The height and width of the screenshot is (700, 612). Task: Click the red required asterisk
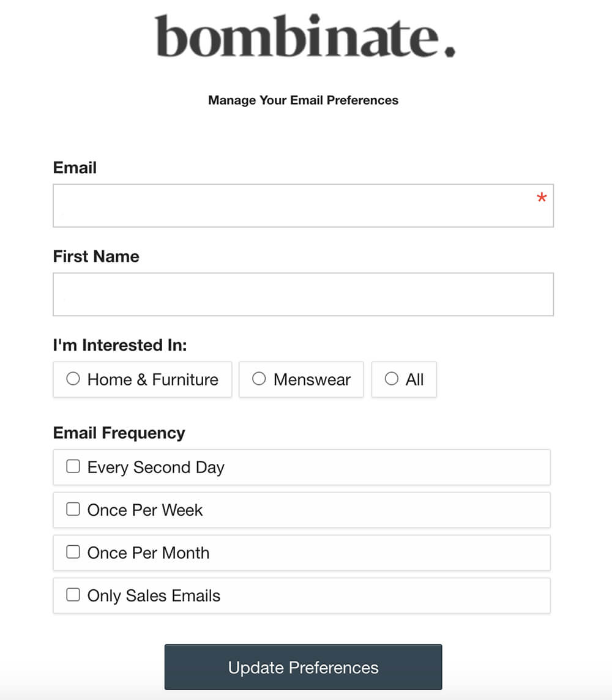tap(542, 198)
